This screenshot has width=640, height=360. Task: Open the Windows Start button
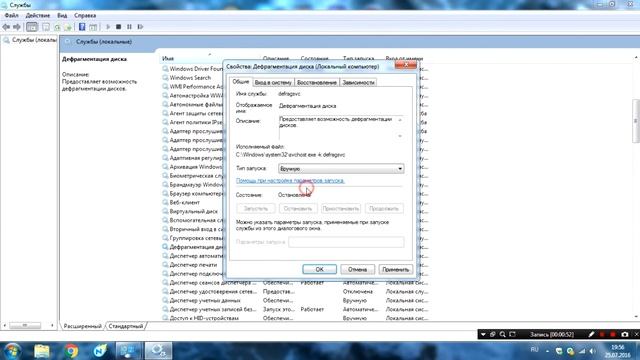coord(12,351)
